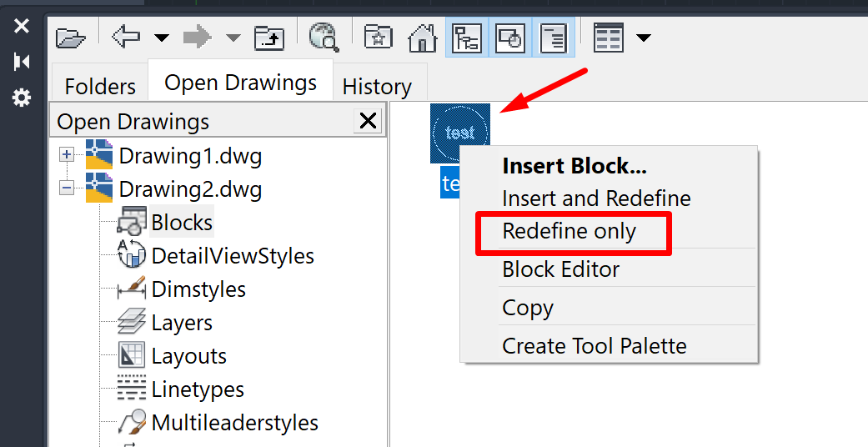Toggle the Preview pane button

510,38
